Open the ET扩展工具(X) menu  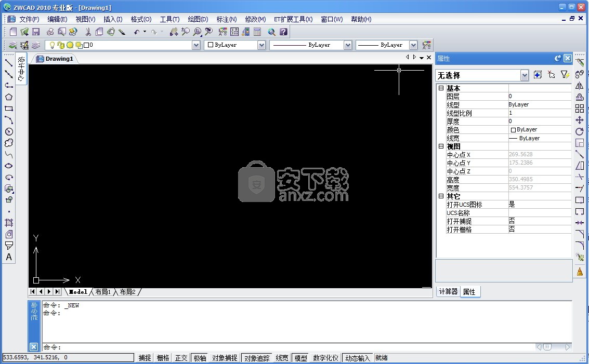point(293,19)
